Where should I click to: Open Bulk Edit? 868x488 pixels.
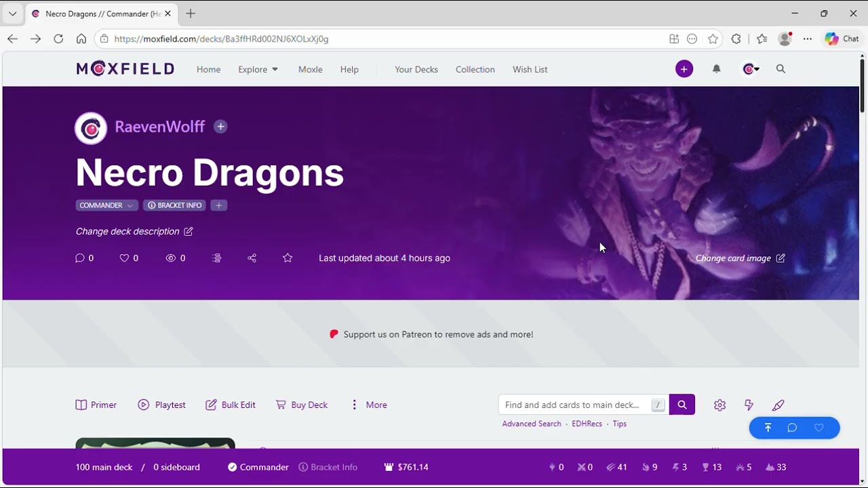[x=231, y=405]
